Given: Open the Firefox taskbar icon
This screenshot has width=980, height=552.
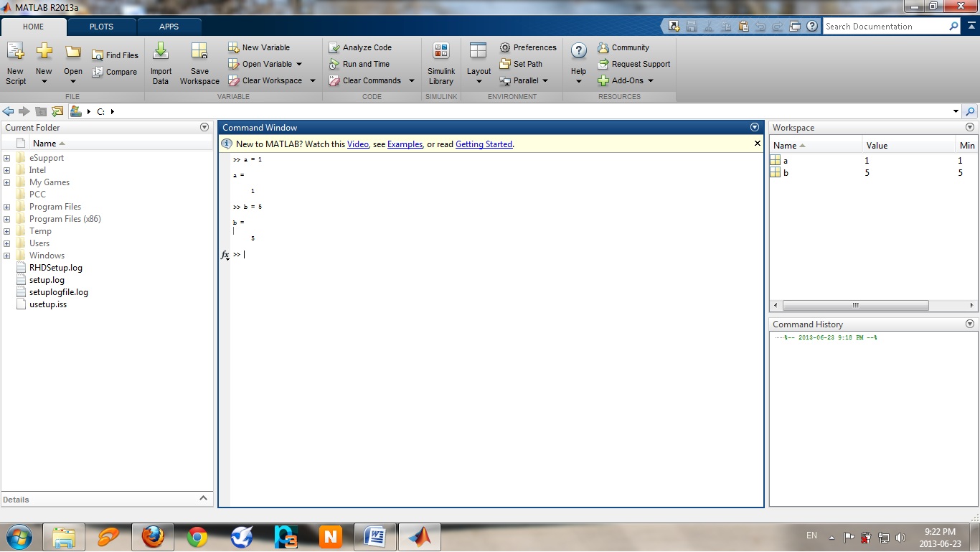Looking at the screenshot, I should 153,536.
